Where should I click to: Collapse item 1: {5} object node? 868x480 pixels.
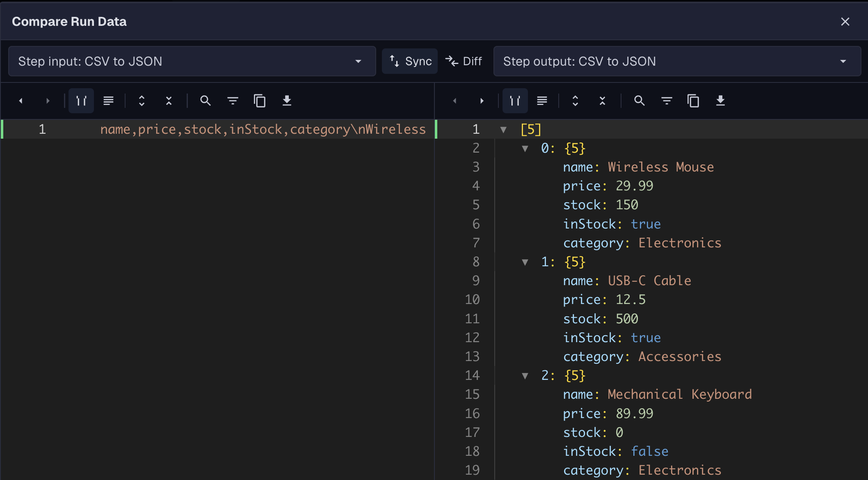525,262
